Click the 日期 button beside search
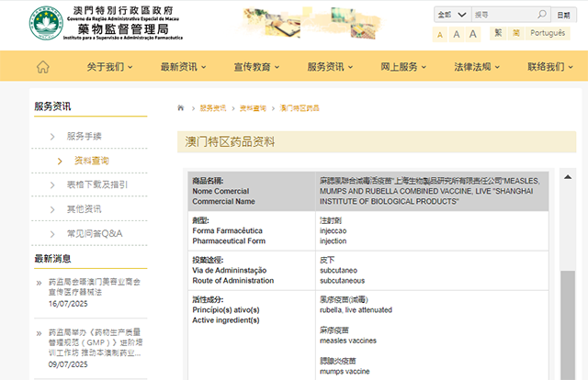Screen dimensions: 588x380 pos(563,15)
